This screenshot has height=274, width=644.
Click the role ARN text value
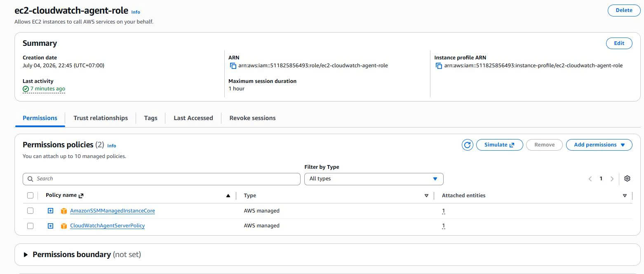click(313, 66)
